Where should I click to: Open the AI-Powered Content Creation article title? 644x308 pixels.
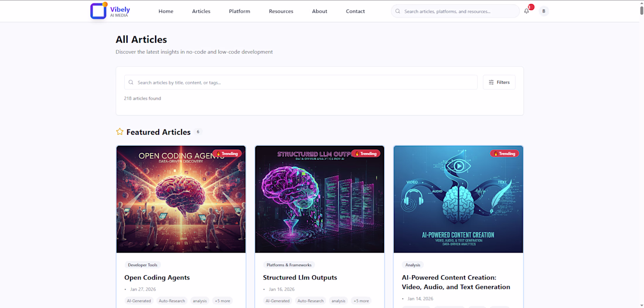(x=456, y=282)
